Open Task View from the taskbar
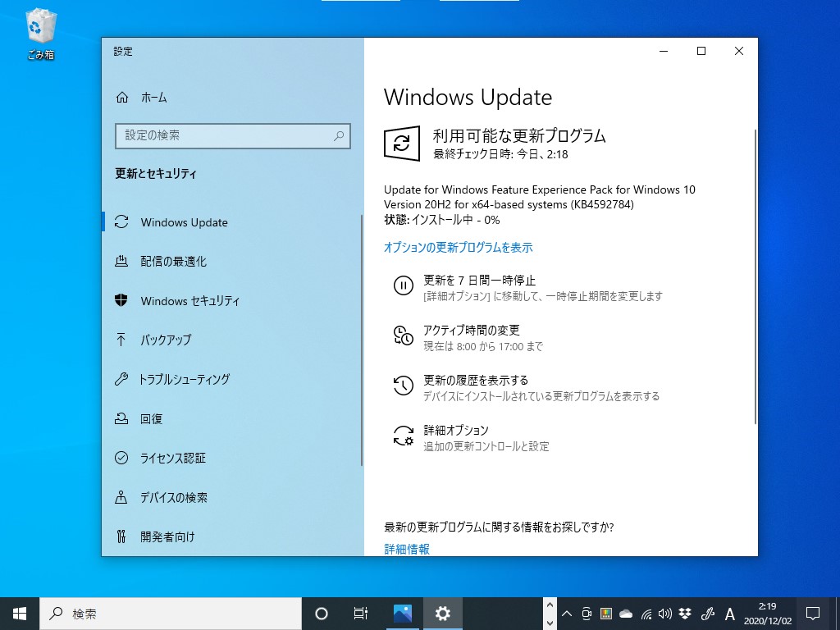 tap(360, 613)
